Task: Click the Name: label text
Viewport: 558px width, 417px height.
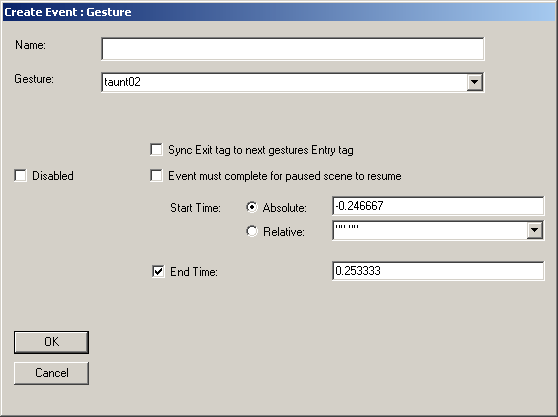Action: click(x=30, y=45)
